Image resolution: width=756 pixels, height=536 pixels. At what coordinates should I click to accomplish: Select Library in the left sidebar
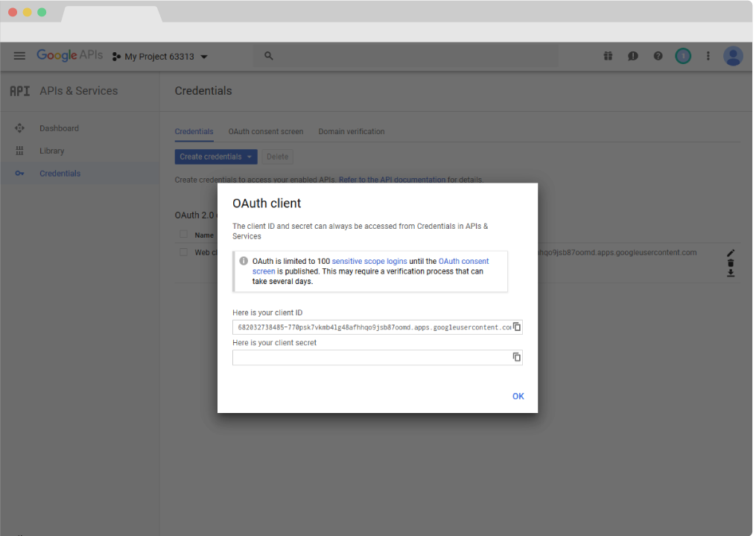click(x=52, y=151)
